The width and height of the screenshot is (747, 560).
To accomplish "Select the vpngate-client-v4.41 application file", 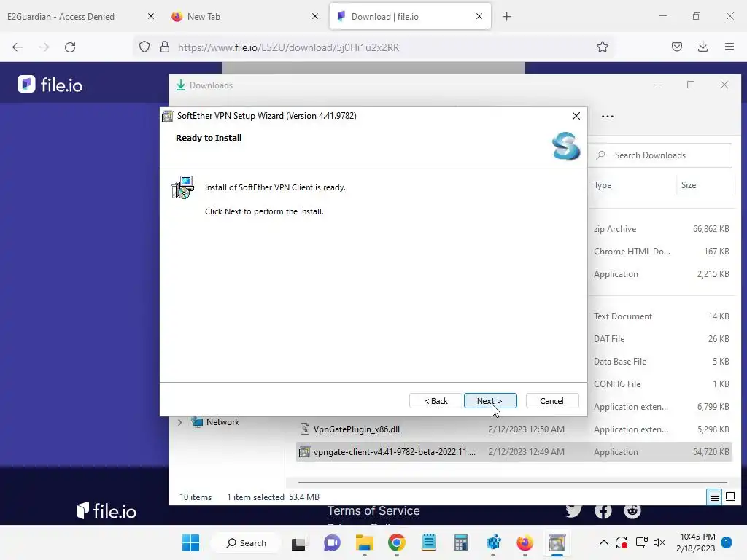I will tap(514, 452).
